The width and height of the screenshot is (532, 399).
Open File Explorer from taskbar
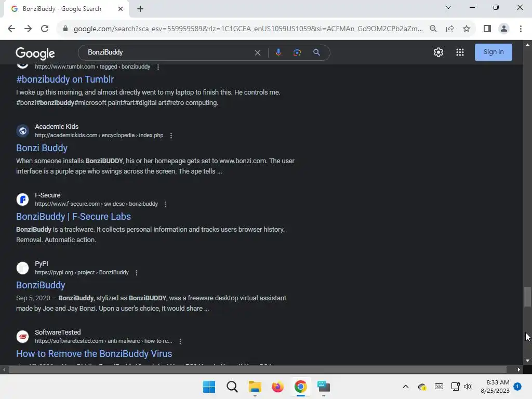pyautogui.click(x=255, y=387)
